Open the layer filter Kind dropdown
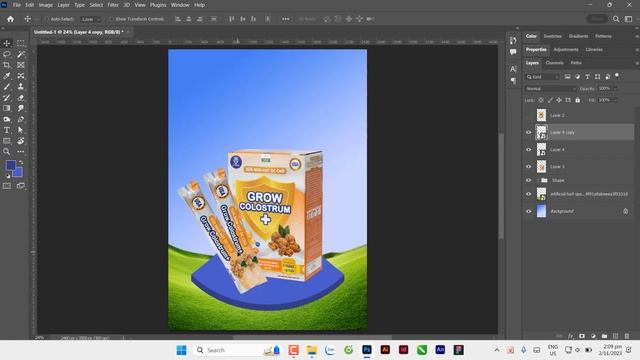 (x=543, y=77)
